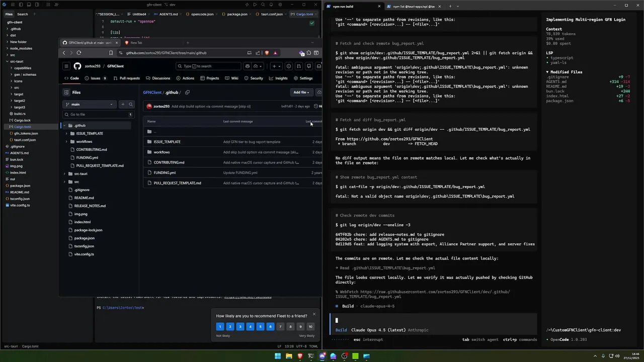644x362 pixels.
Task: Click the add file plus icon next to branch
Action: (123, 104)
